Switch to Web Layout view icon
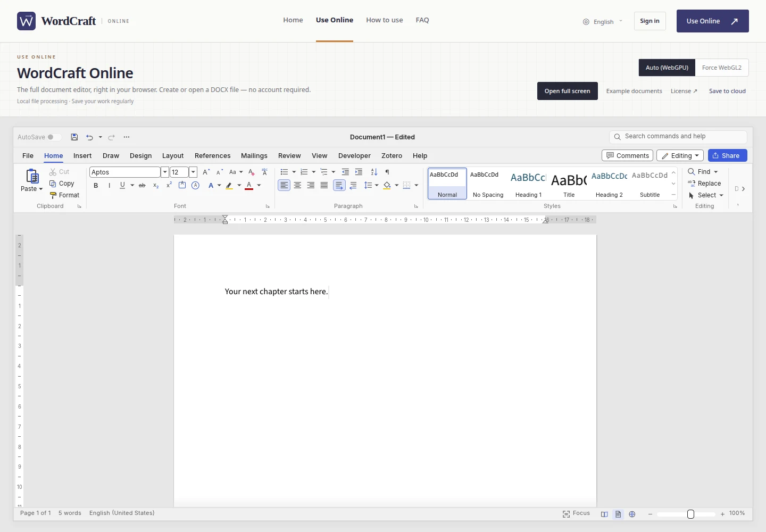Screen dimensions: 766x532 tap(632, 514)
